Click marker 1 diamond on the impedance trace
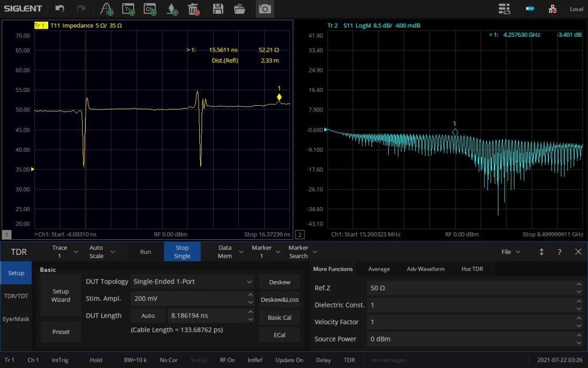588x368 pixels. (279, 97)
